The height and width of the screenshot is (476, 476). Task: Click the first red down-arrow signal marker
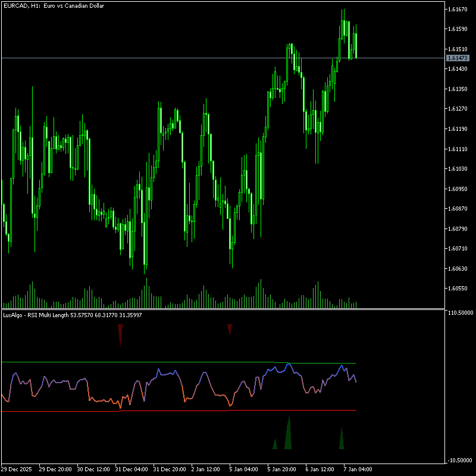(120, 333)
